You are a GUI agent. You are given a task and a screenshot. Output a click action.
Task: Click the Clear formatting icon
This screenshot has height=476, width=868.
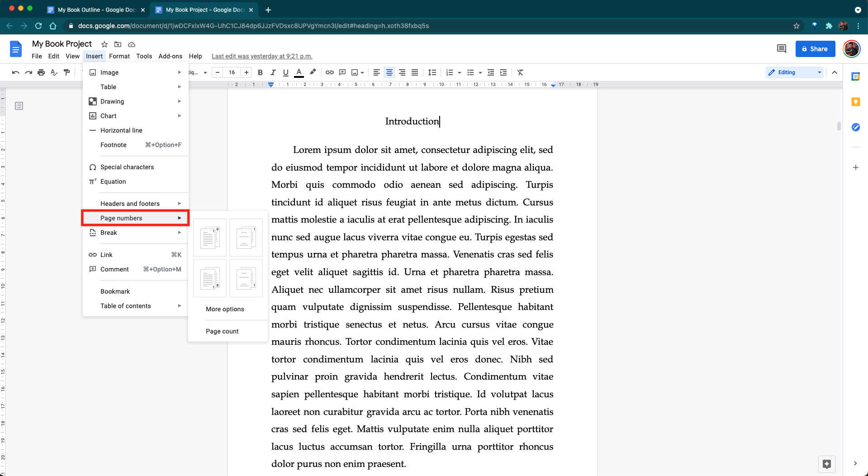520,72
